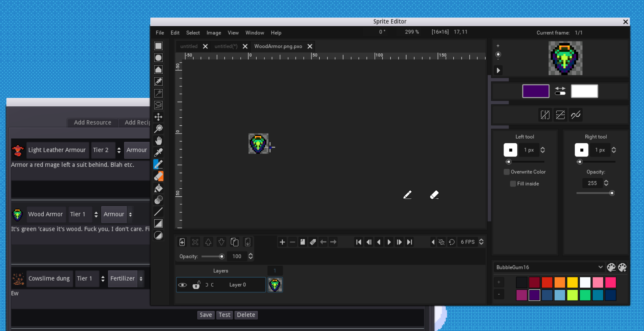644x331 pixels.
Task: Open the purple left color picker
Action: (536, 91)
